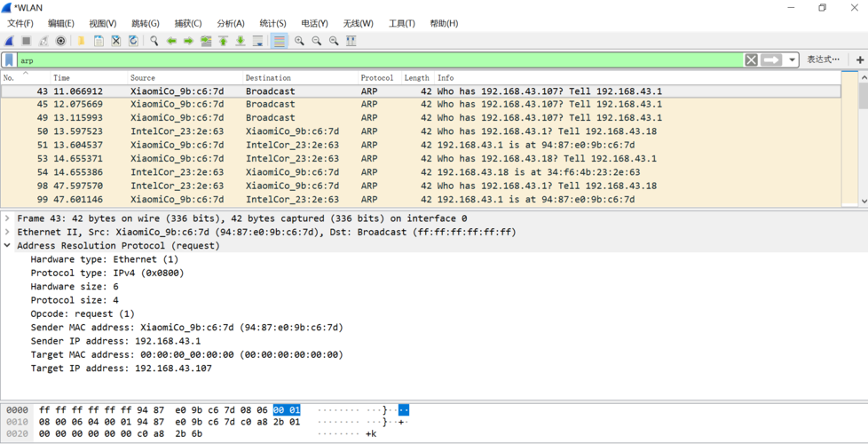Select the Hardware type: Ethernet field
868x444 pixels.
105,259
